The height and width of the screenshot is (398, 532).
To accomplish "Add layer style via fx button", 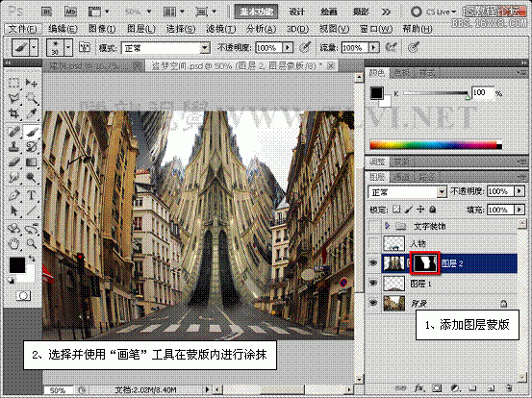I will (419, 388).
